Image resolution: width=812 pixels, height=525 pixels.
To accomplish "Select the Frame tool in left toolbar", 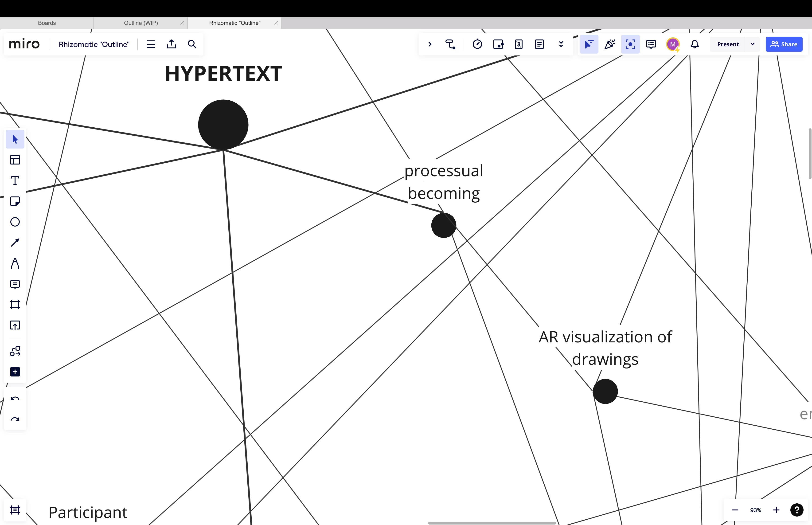I will point(15,304).
